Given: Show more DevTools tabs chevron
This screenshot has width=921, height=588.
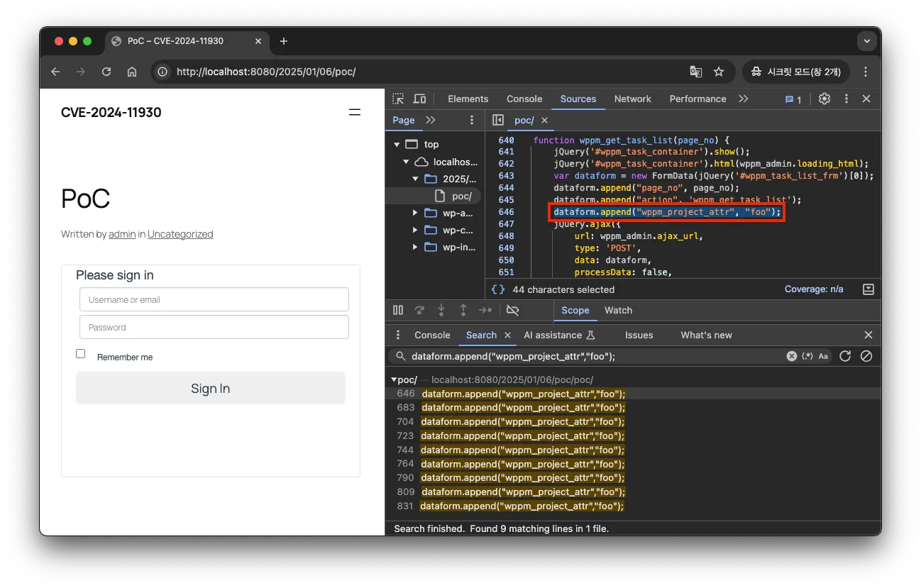Looking at the screenshot, I should [x=743, y=99].
